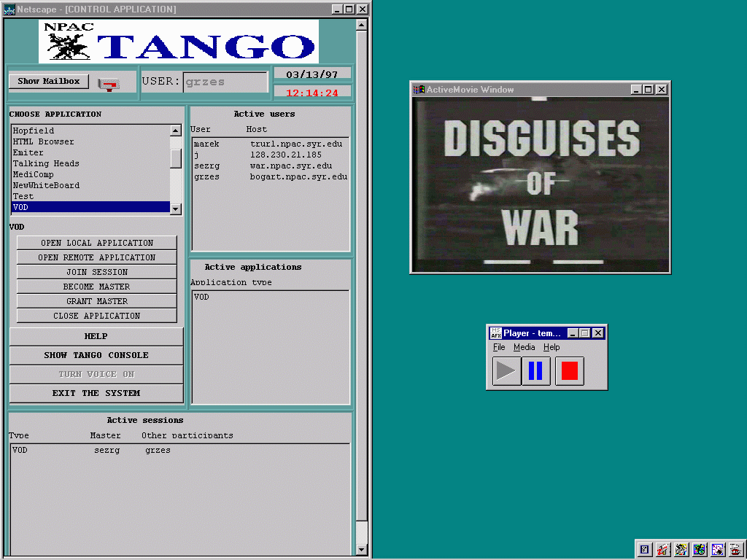Click the ActiveMovie Window title bar icon
The image size is (747, 560).
tap(419, 90)
